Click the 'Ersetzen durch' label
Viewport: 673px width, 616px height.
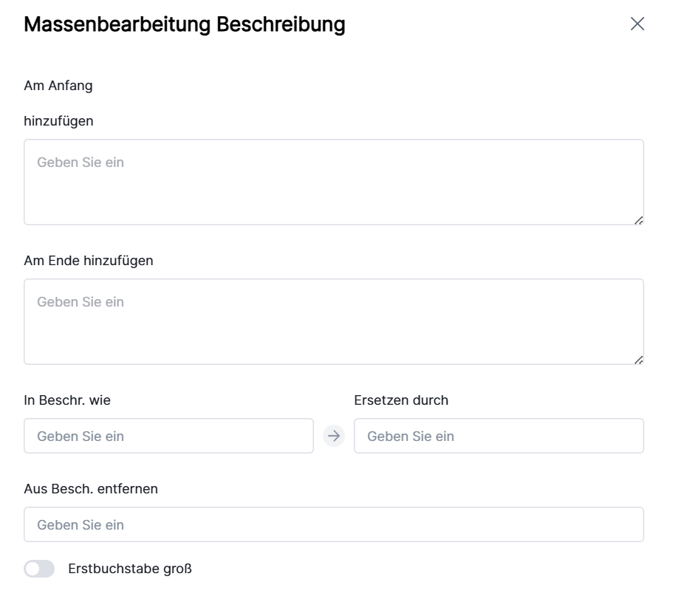(401, 400)
